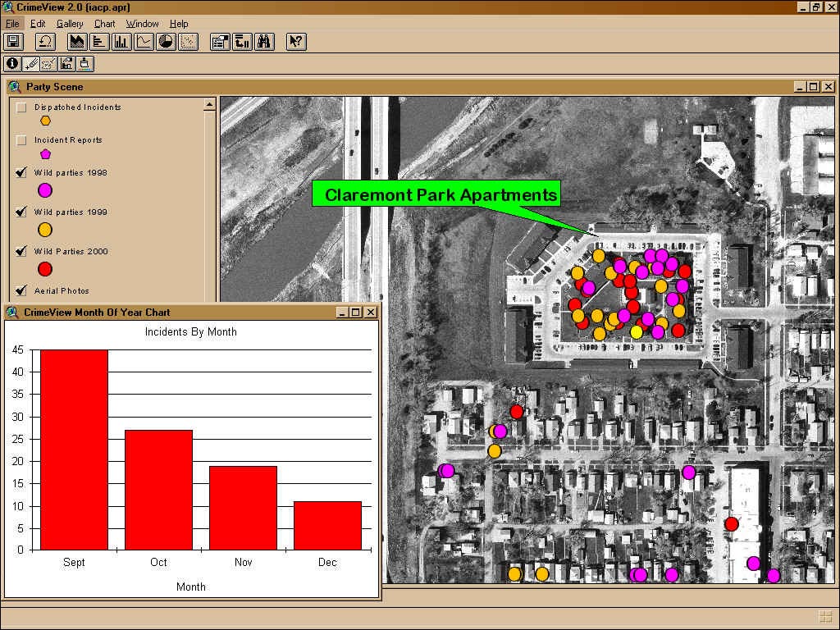
Task: Open the File menu
Action: click(12, 24)
